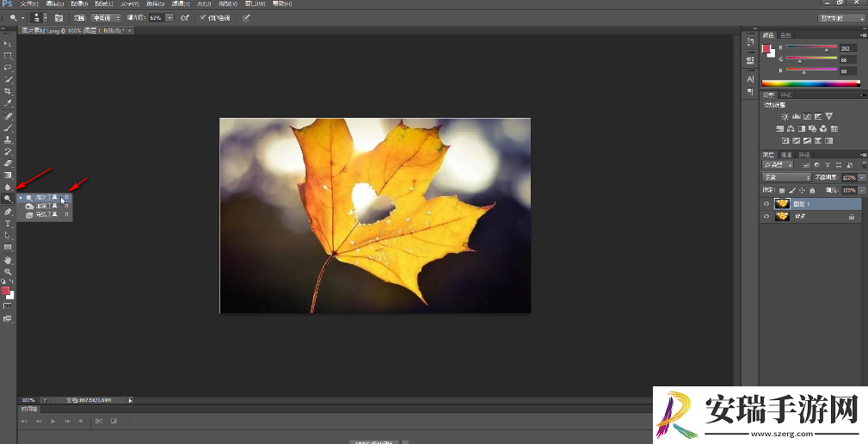This screenshot has height=444, width=868.
Task: Switch to the Paths tab
Action: [804, 155]
